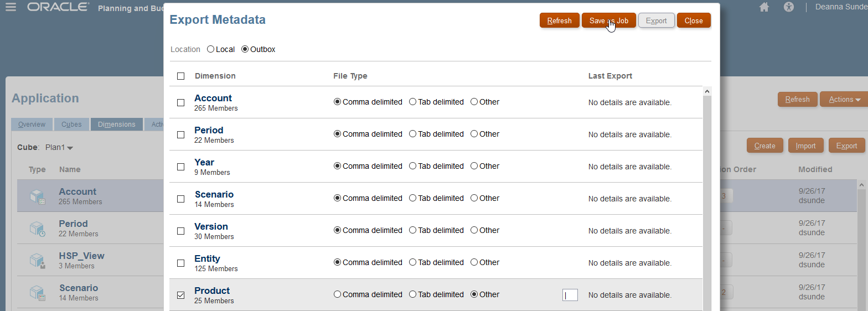This screenshot has width=868, height=311.
Task: Click the Oracle logo
Action: click(58, 7)
